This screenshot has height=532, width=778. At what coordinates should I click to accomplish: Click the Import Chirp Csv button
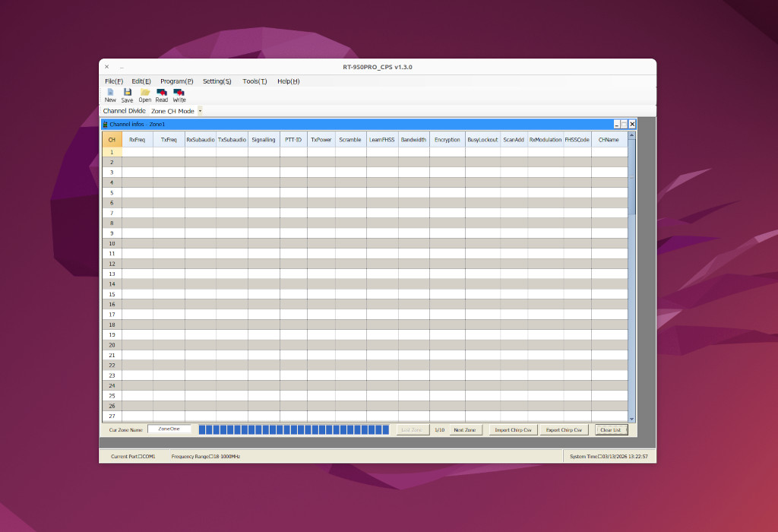512,429
